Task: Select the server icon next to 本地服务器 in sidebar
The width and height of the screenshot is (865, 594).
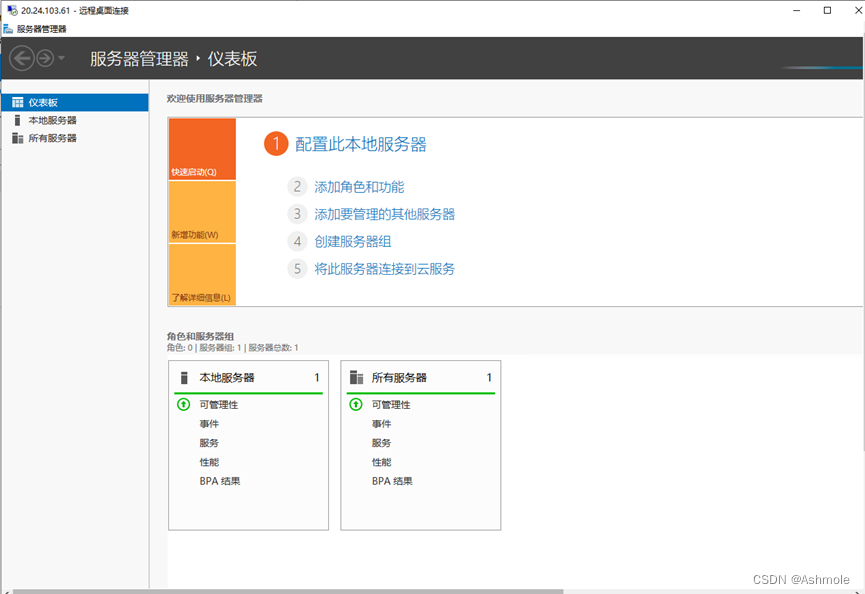Action: point(17,119)
